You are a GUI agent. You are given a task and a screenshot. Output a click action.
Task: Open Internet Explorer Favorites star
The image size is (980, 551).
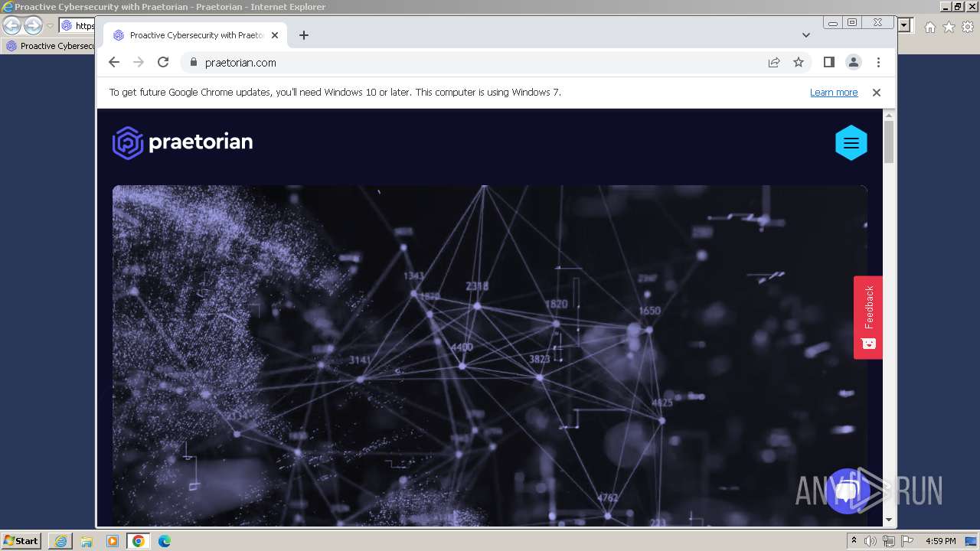tap(949, 27)
